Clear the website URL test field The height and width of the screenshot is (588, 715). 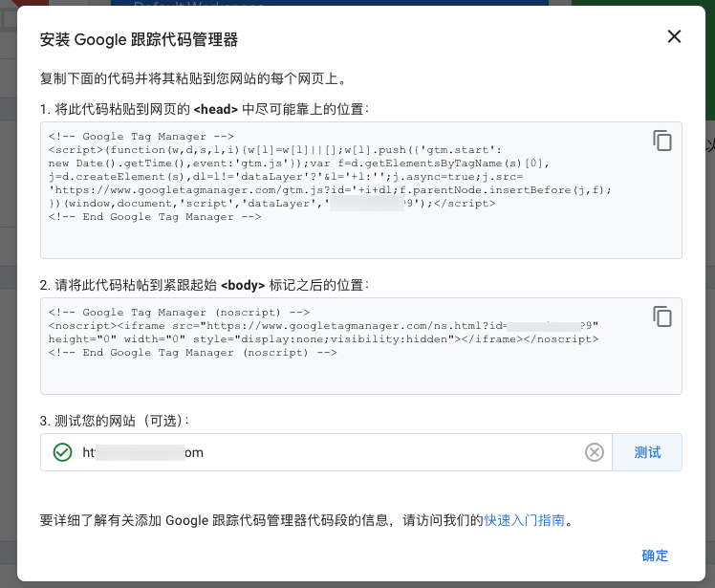(595, 452)
